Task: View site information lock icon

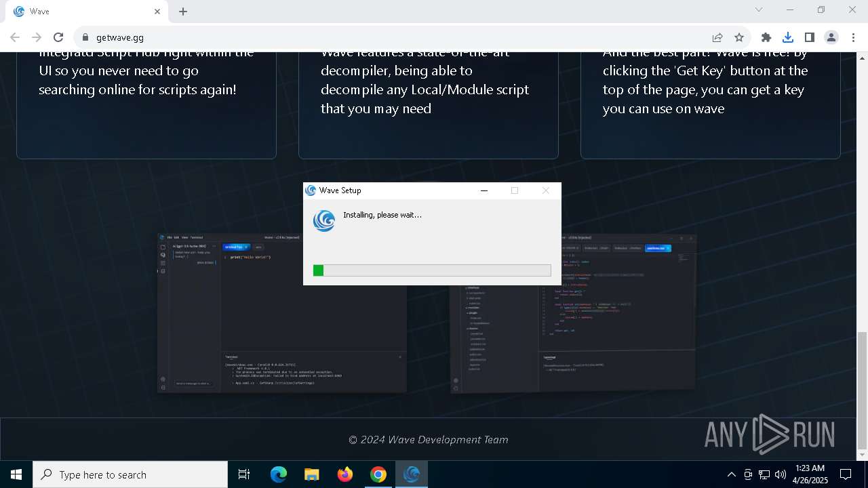Action: pos(85,37)
